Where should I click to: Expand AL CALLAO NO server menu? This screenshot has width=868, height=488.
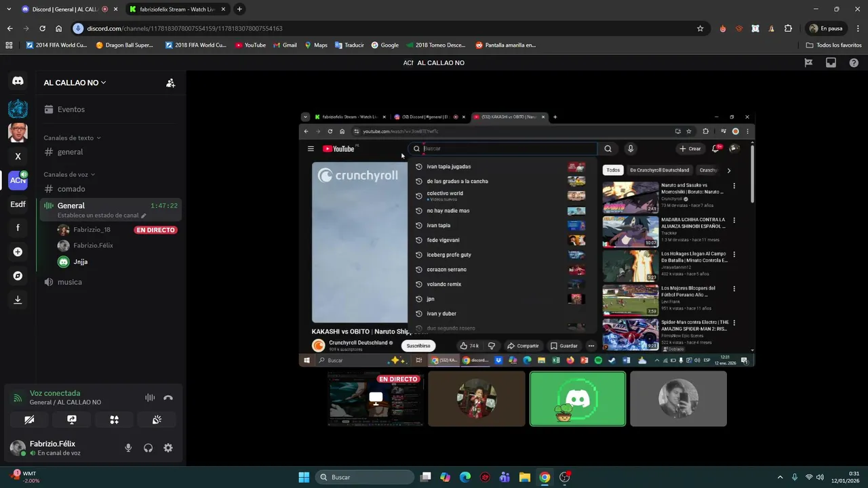point(75,83)
